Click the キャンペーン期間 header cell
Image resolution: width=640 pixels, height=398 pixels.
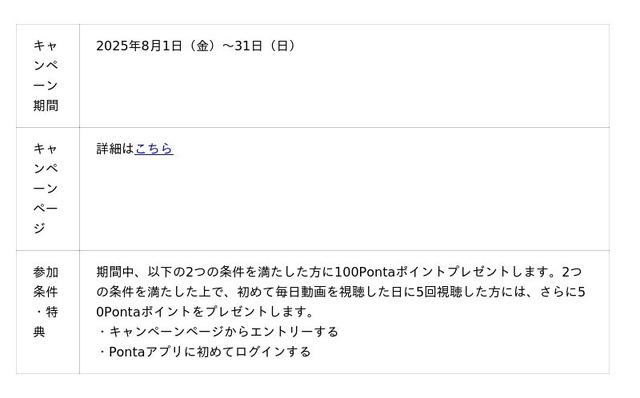48,76
